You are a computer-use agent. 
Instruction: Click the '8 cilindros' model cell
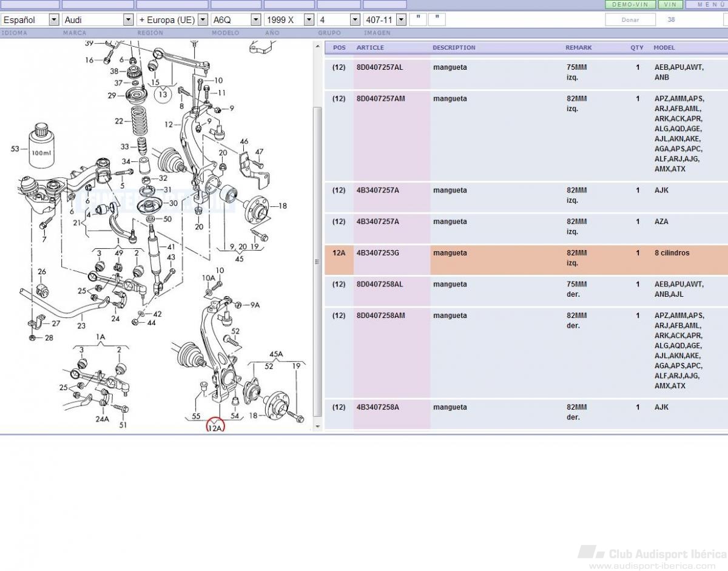click(x=672, y=253)
